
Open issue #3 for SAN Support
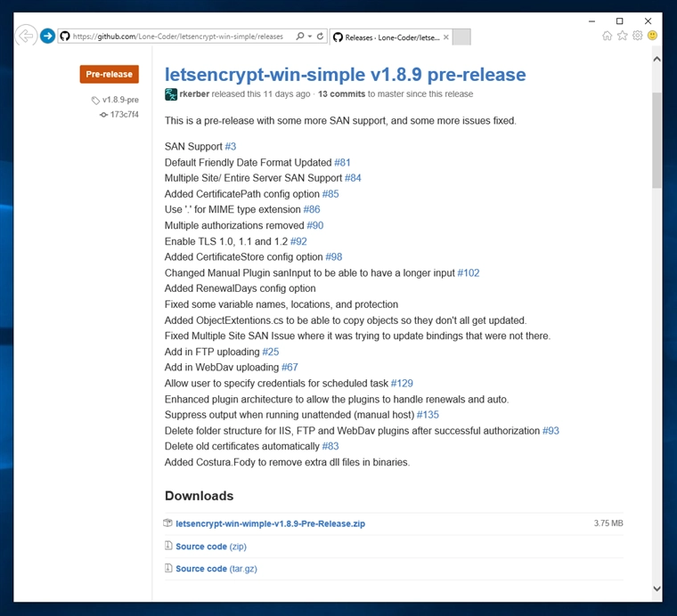point(231,147)
